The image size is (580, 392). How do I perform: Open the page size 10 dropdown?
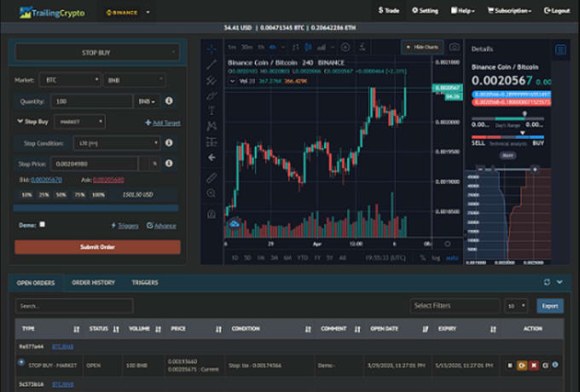[516, 306]
